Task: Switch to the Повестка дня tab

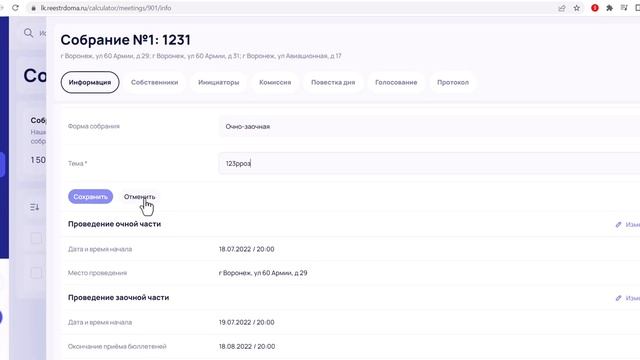Action: point(333,82)
